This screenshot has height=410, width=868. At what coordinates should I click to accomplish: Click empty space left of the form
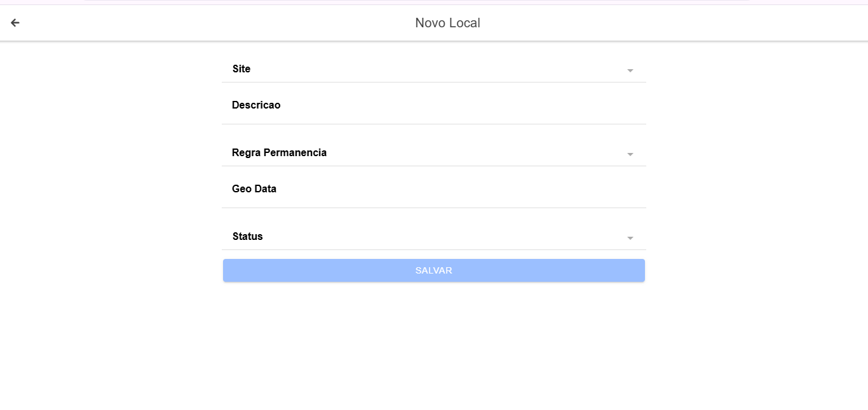click(x=108, y=190)
